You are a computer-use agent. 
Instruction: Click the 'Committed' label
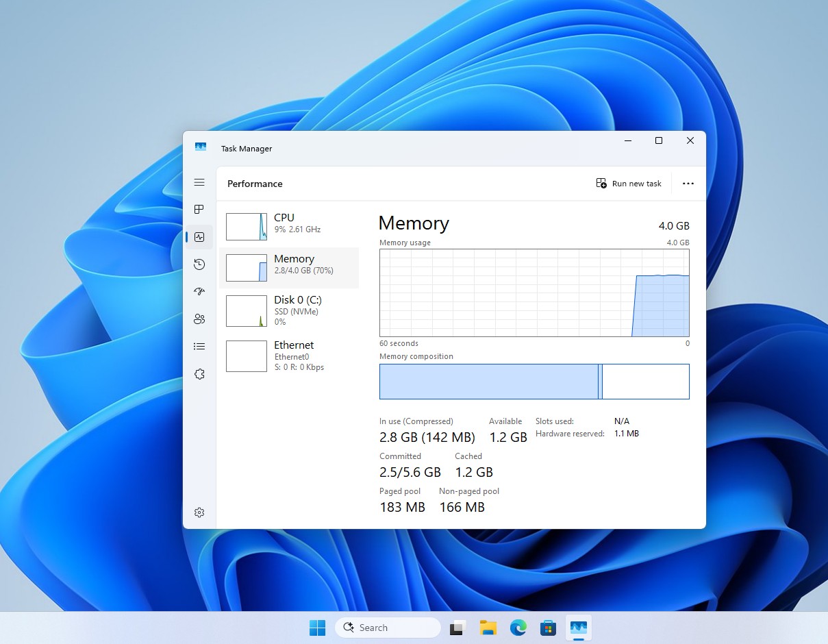point(400,456)
